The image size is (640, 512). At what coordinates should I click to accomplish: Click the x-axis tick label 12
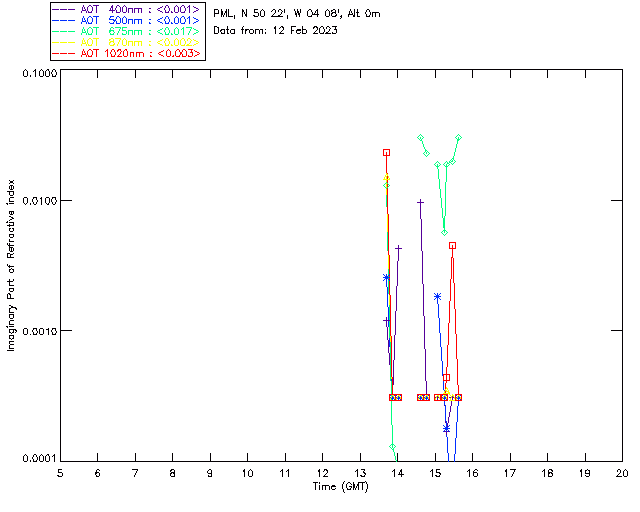(322, 473)
